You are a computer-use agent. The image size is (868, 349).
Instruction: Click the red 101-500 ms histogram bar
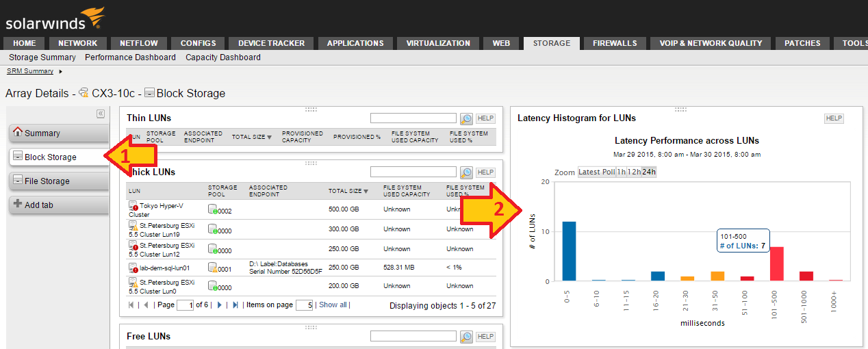point(777,263)
